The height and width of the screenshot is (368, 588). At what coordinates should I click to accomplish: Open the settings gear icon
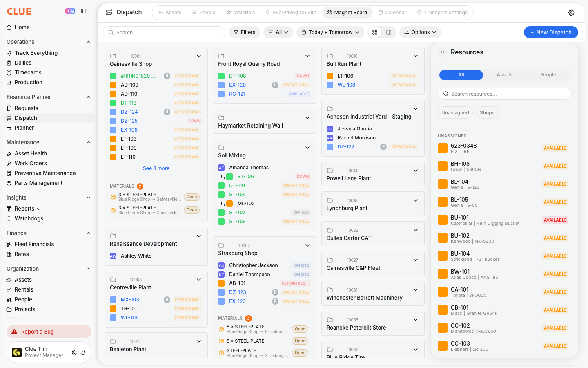point(571,13)
